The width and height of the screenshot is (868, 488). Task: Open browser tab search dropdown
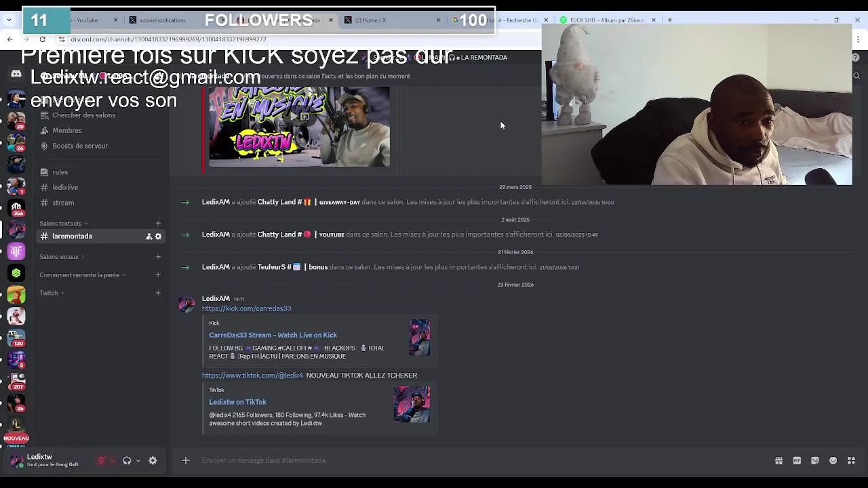(9, 20)
